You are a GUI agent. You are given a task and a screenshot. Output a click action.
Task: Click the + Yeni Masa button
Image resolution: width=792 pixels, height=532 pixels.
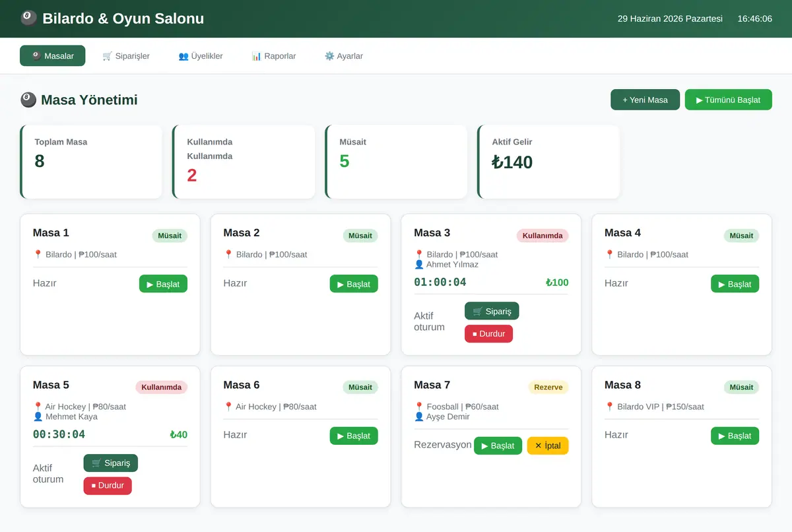[645, 100]
